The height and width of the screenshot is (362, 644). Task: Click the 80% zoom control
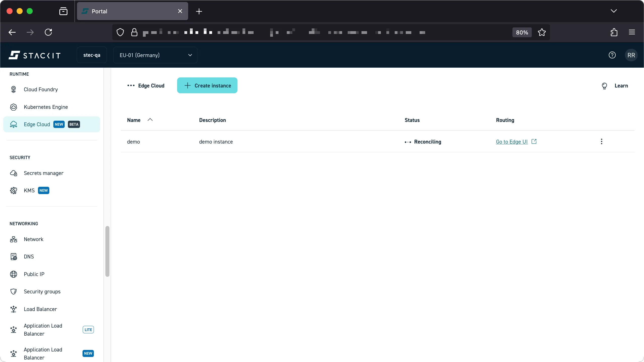521,32
